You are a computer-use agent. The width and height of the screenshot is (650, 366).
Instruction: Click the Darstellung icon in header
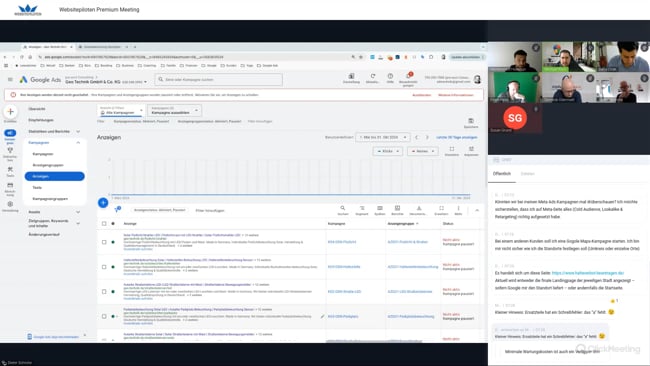click(x=351, y=76)
